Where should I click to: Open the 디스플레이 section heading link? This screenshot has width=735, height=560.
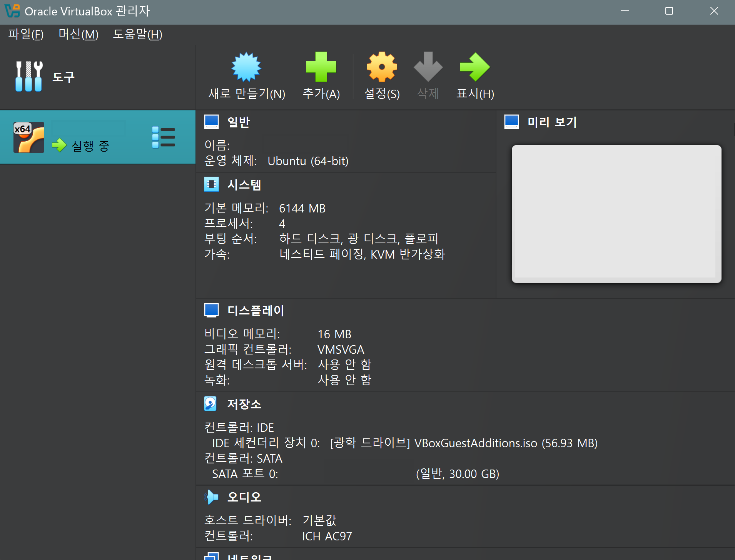point(256,310)
